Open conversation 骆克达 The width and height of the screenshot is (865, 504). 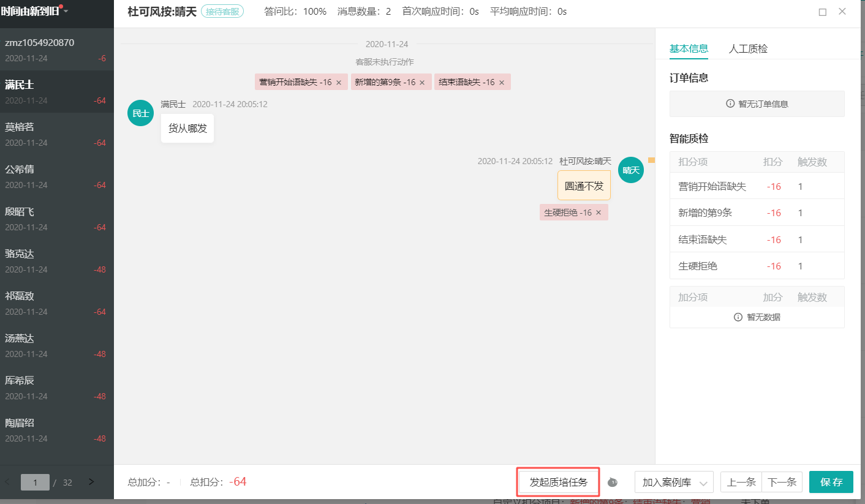(57, 261)
